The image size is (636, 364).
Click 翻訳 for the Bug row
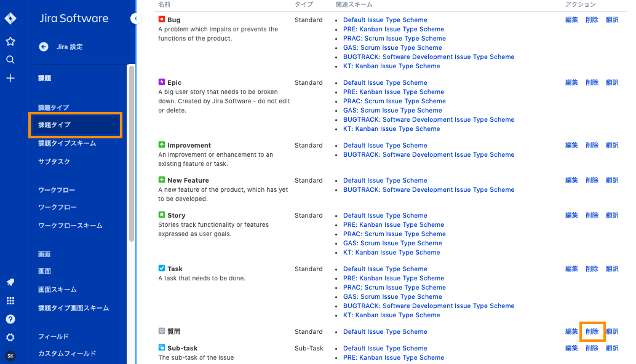coord(612,20)
